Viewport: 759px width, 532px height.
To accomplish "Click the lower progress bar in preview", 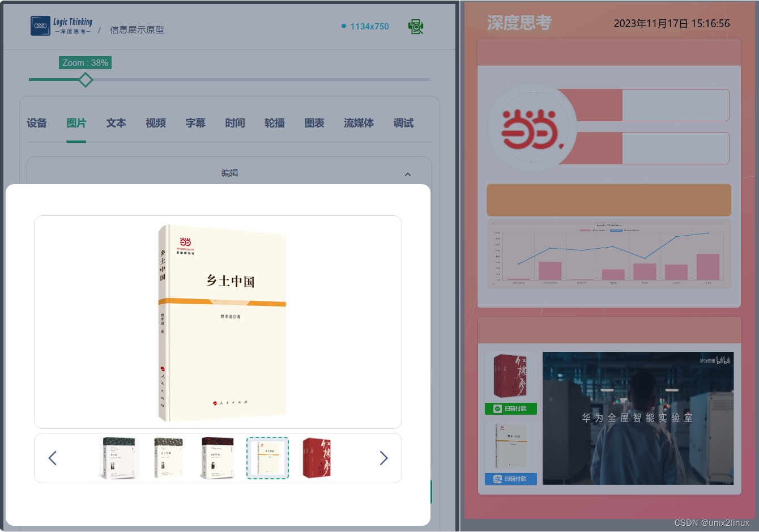I will coord(644,148).
